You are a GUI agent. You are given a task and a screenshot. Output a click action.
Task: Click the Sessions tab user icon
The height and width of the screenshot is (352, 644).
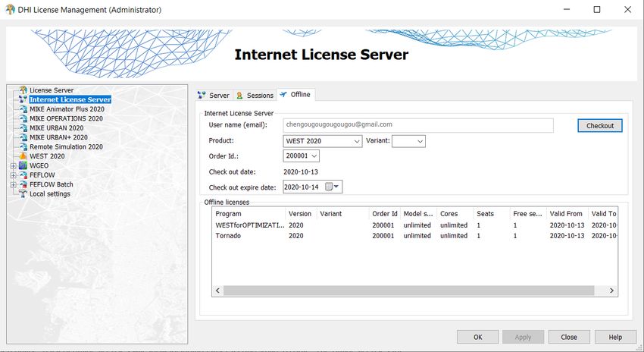coord(239,96)
